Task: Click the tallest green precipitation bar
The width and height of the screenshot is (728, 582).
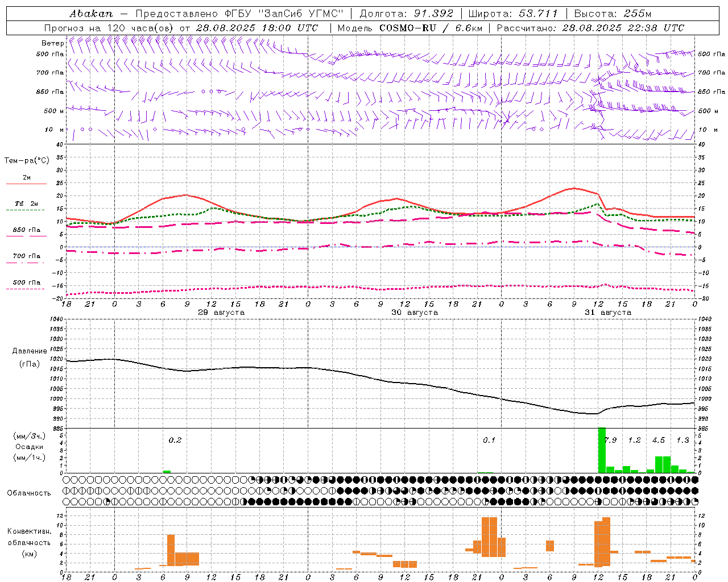Action: point(602,450)
